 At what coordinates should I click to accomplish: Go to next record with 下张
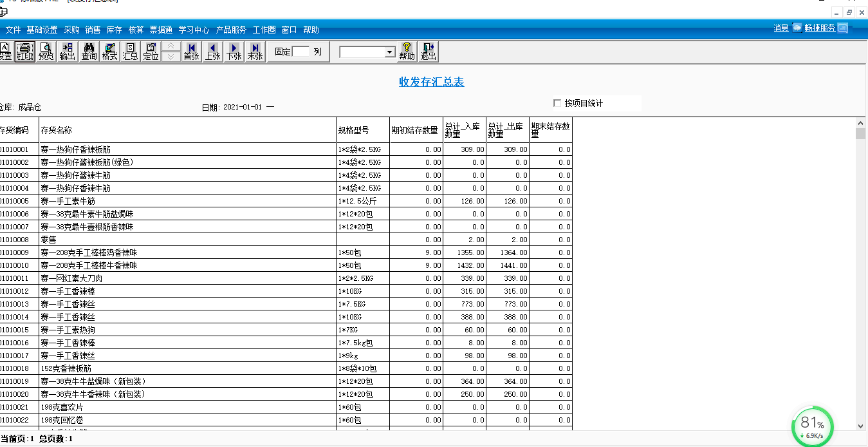234,52
